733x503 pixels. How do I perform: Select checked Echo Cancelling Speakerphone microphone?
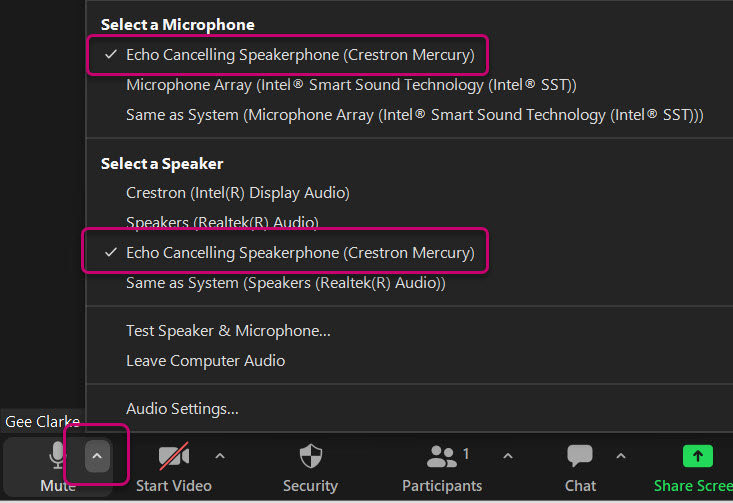(x=288, y=55)
